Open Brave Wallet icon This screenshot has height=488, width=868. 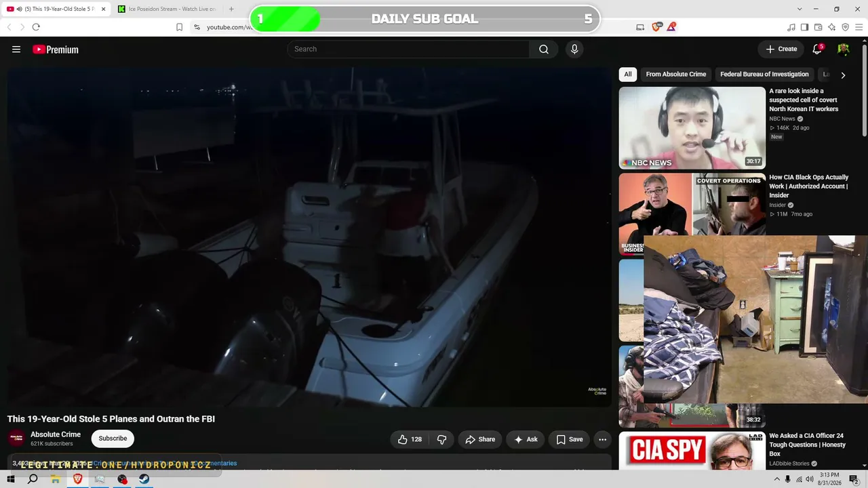(818, 27)
